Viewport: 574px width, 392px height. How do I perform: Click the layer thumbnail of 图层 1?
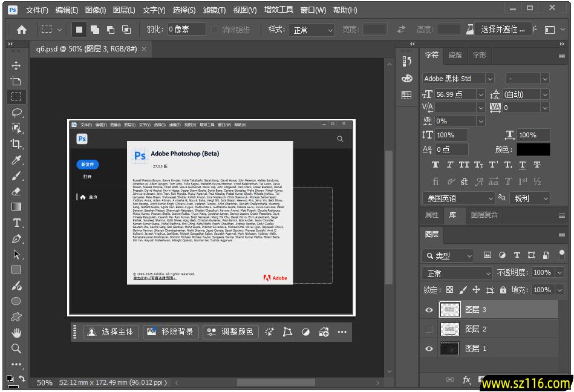click(x=450, y=348)
